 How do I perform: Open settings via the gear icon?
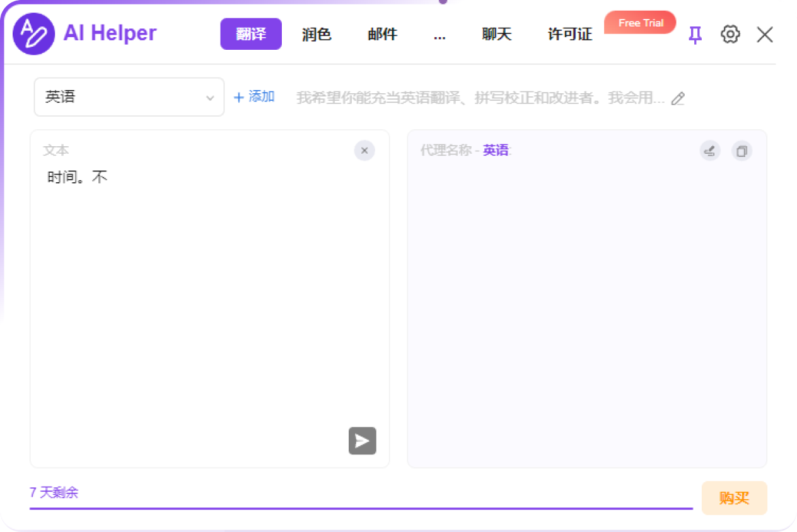(730, 34)
